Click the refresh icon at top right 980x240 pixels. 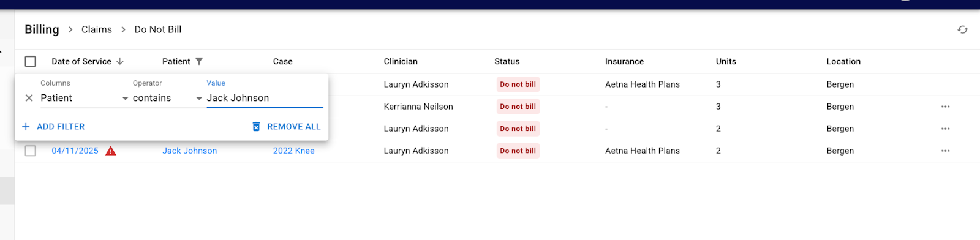(x=962, y=29)
